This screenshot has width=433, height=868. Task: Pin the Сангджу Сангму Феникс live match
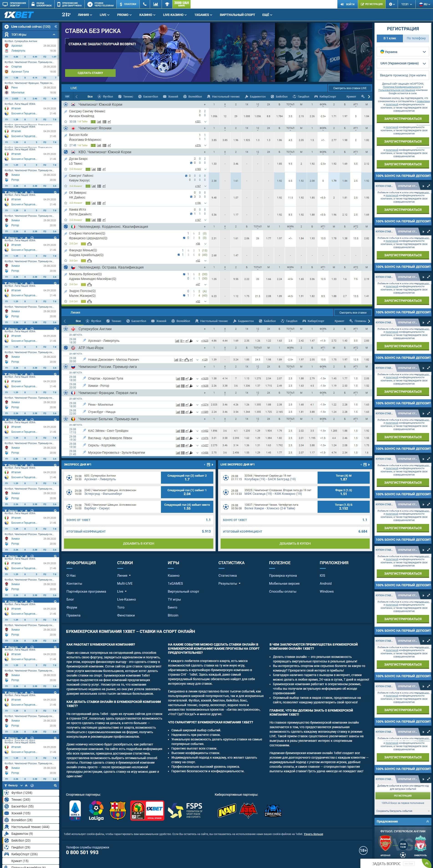(x=66, y=111)
